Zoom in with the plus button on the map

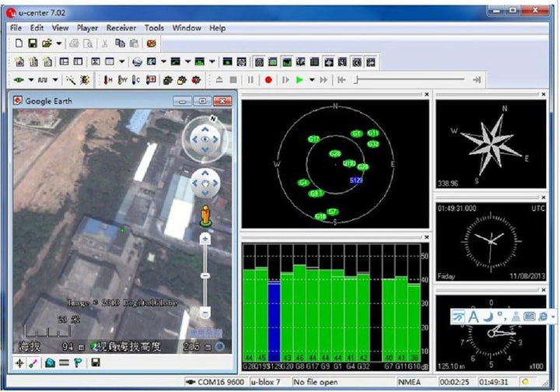tap(205, 240)
